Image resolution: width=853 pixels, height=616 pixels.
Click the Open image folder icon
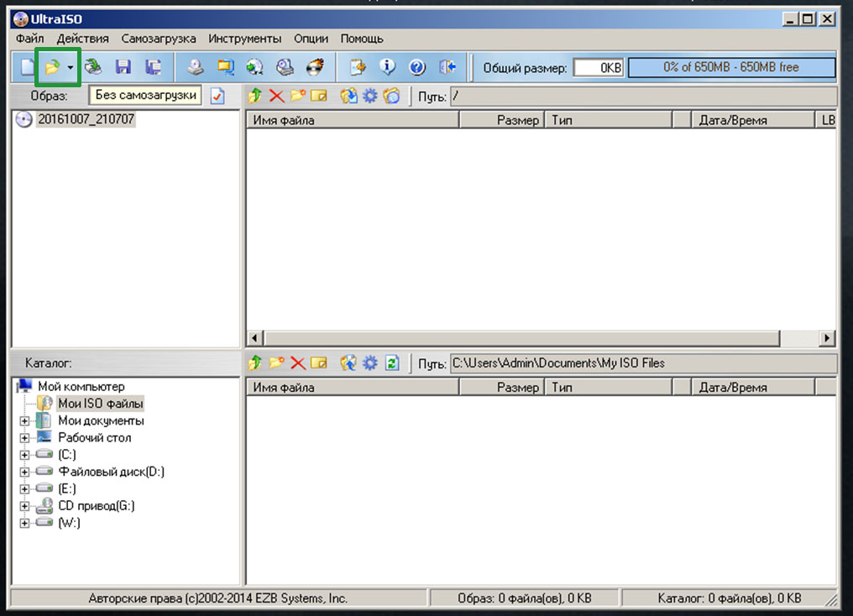coord(52,67)
